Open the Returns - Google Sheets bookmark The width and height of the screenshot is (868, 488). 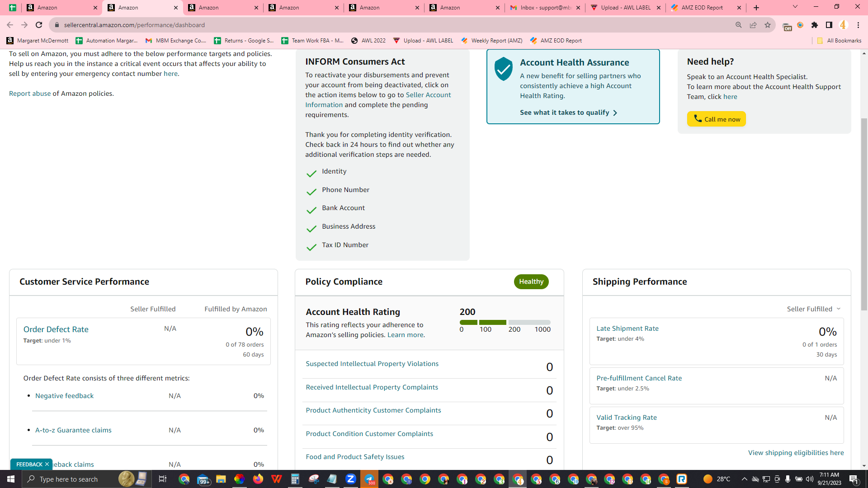244,41
